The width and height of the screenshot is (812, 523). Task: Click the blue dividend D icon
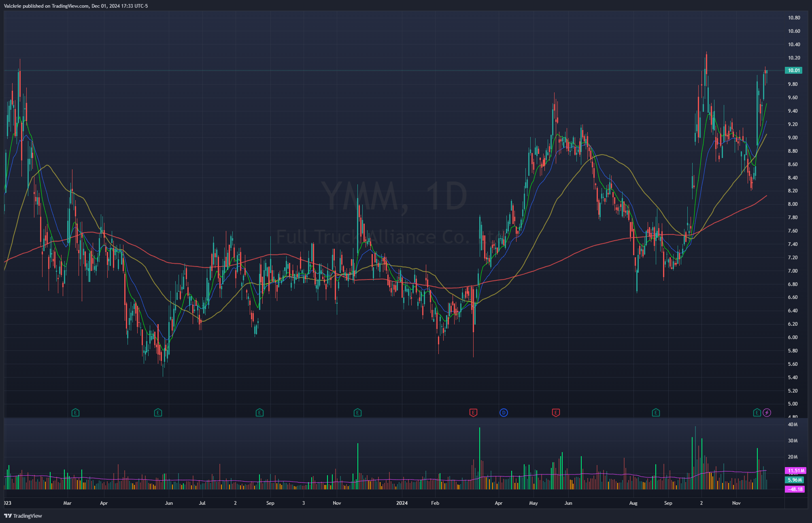point(504,413)
